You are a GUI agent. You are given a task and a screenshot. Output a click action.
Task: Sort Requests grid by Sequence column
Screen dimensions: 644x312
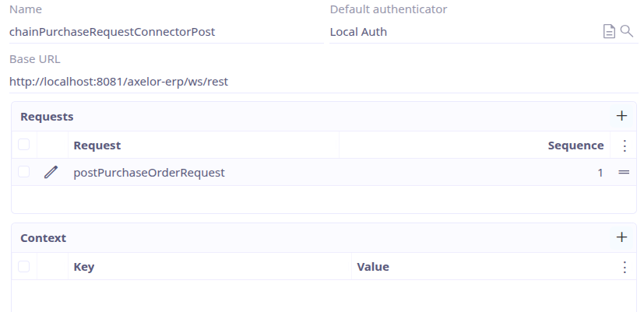[575, 145]
